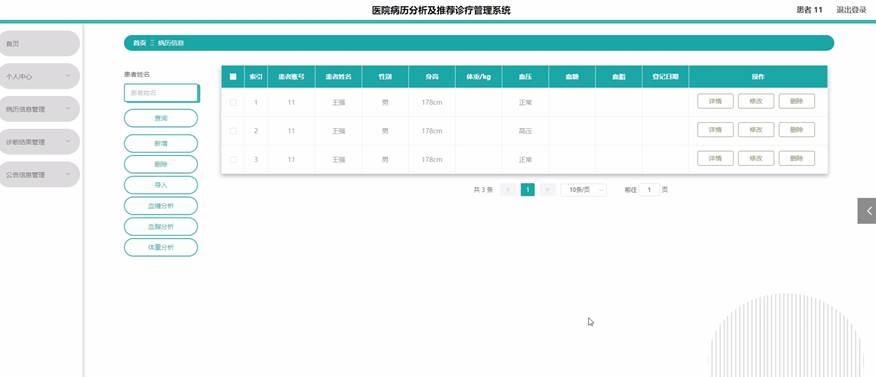The image size is (876, 377).
Task: Click 修改 for the 高压 row
Action: [x=756, y=130]
